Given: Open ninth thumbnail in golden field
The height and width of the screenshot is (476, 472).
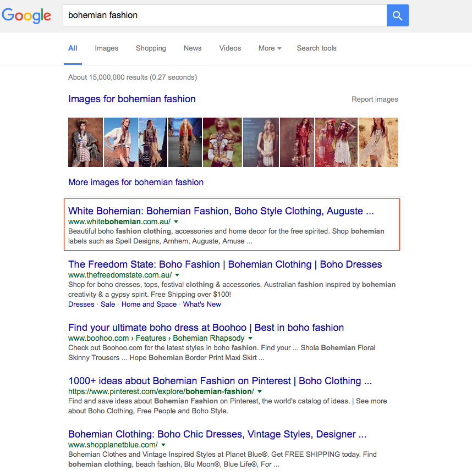Looking at the screenshot, I should tap(378, 142).
